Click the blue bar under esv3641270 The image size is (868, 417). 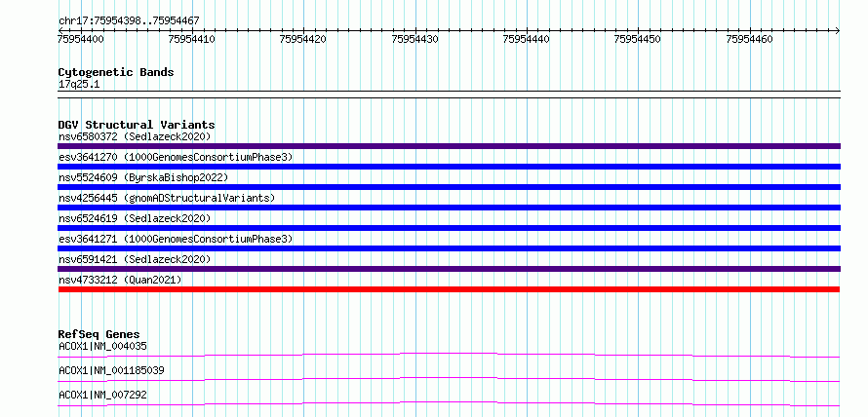coord(449,167)
